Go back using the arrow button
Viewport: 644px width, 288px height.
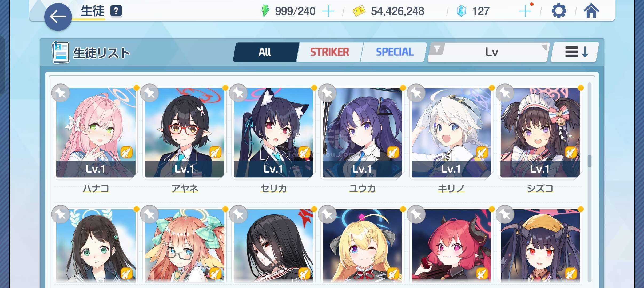(x=58, y=17)
